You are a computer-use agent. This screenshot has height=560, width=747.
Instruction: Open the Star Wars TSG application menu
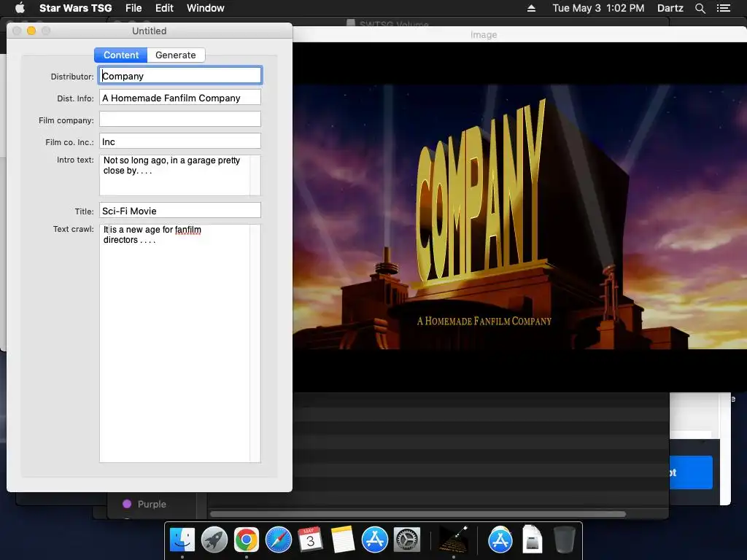click(x=75, y=8)
